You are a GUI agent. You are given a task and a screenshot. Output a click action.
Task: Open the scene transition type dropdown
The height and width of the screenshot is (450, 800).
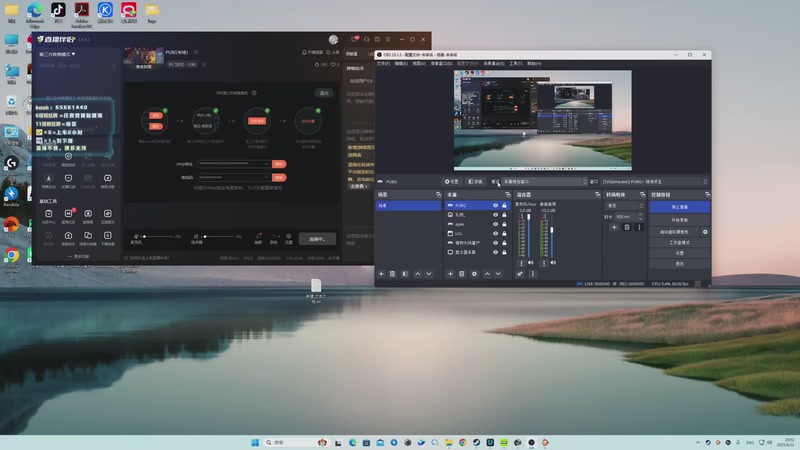coord(624,206)
